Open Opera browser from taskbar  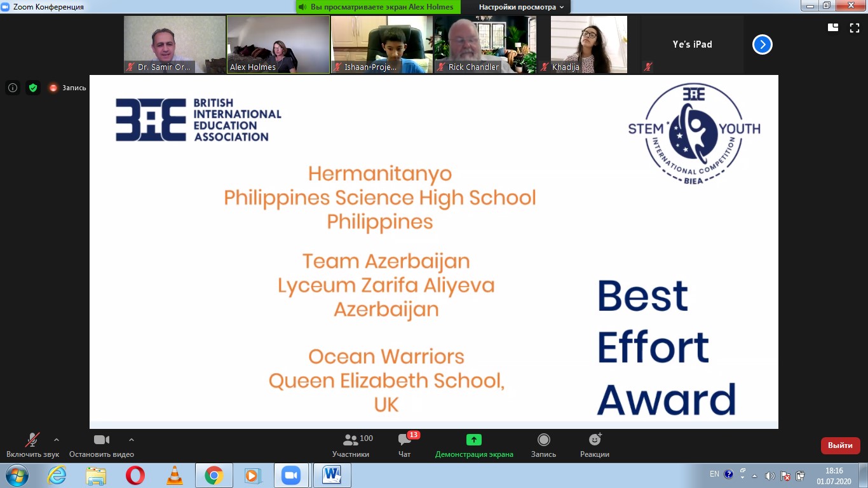135,475
